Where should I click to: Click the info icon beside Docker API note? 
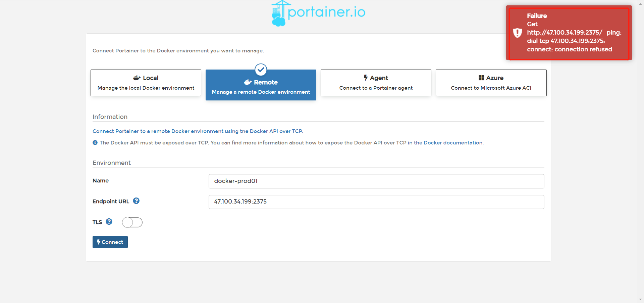point(95,142)
